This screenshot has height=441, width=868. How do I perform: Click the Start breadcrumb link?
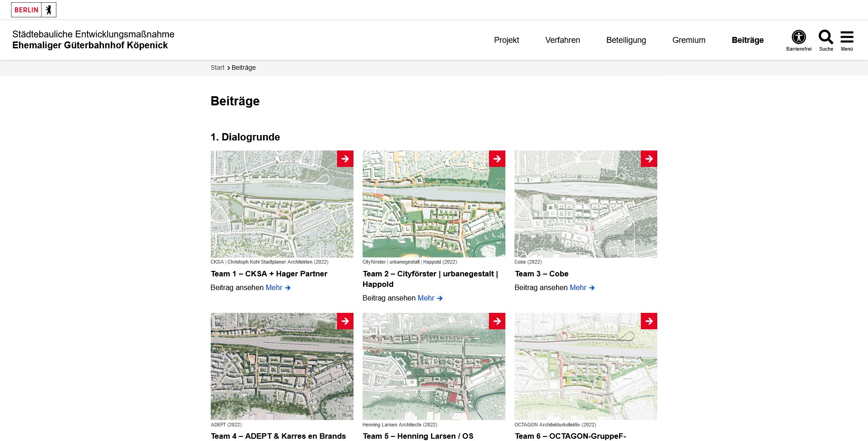(x=217, y=67)
